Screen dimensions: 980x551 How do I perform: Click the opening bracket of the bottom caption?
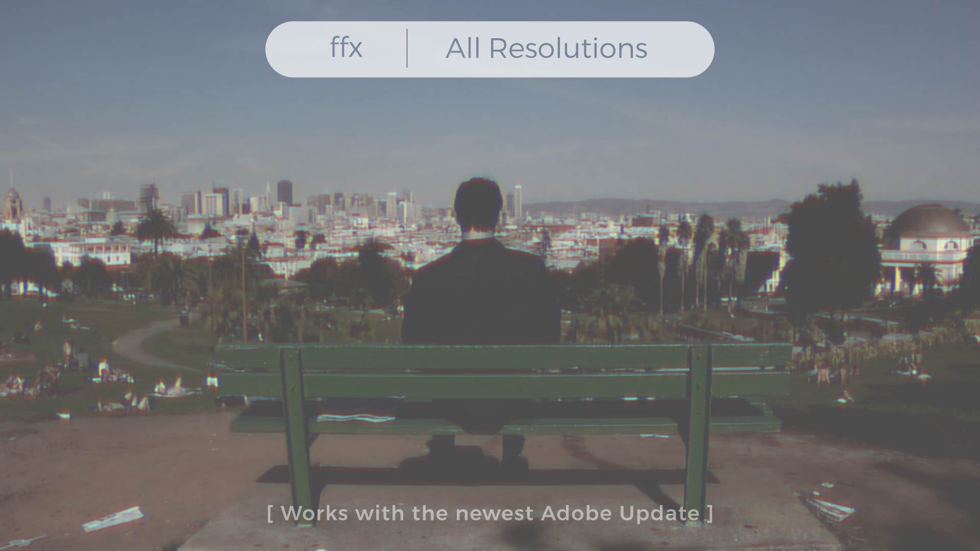click(x=269, y=514)
